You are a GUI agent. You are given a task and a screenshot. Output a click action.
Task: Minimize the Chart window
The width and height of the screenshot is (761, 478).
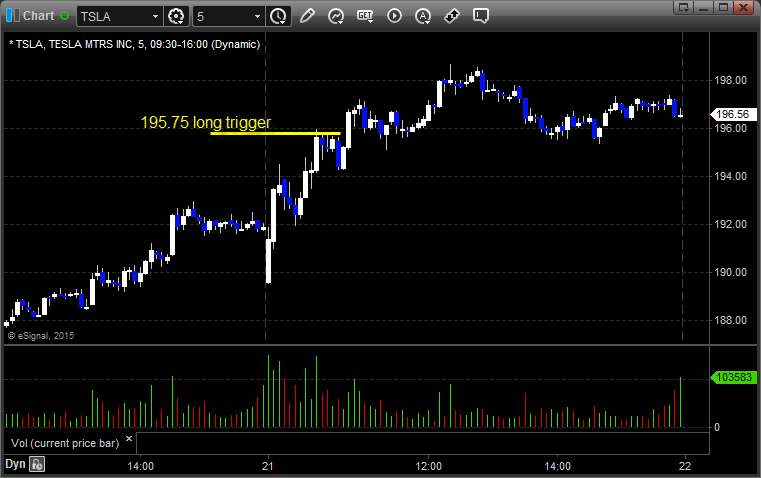pyautogui.click(x=703, y=7)
